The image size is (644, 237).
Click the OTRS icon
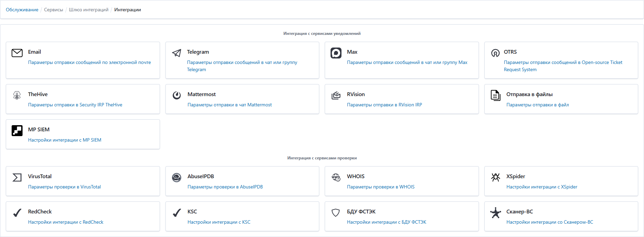click(x=495, y=53)
